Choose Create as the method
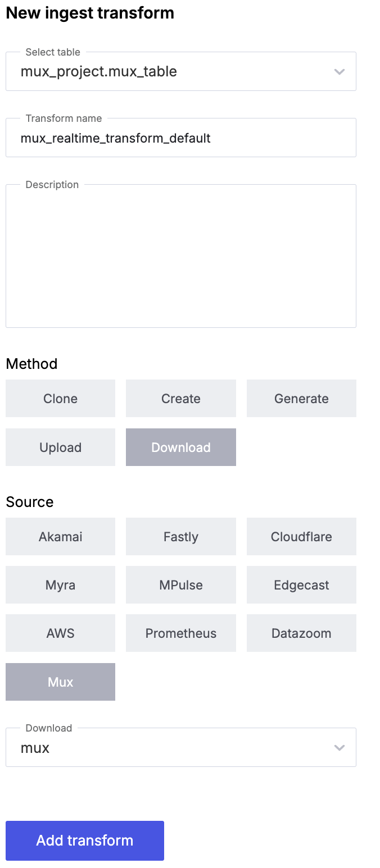The width and height of the screenshot is (380, 868). (x=180, y=398)
